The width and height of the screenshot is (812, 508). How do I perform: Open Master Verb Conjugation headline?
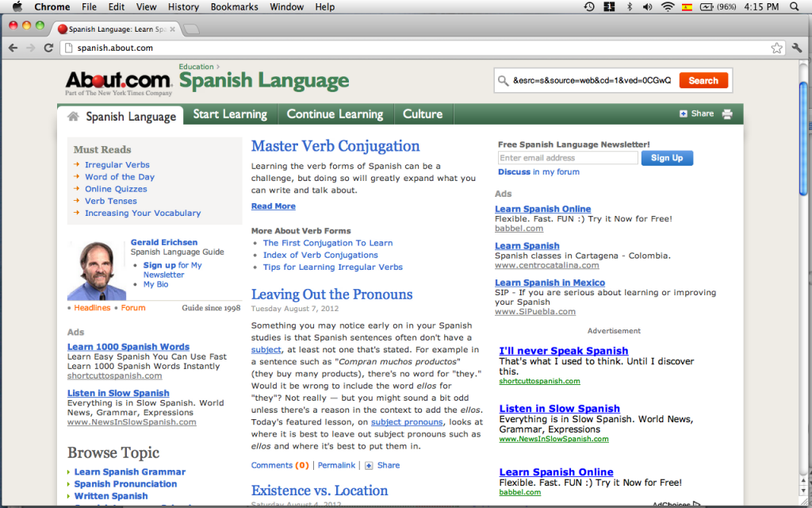pyautogui.click(x=335, y=146)
